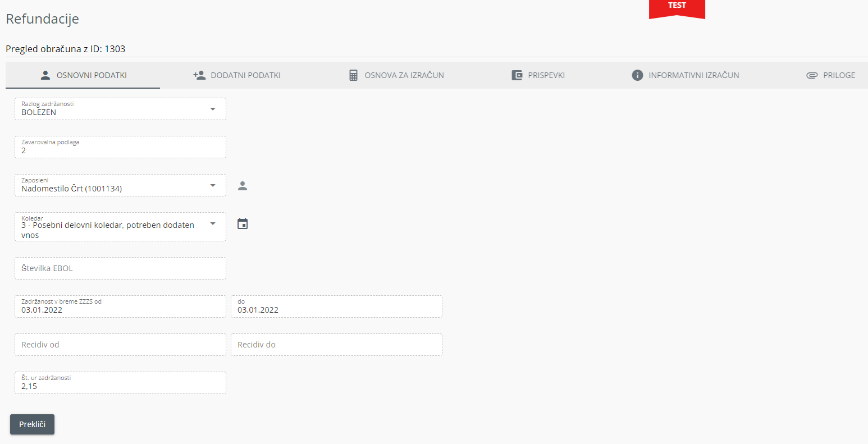Click the person icon next to Zaposleni
The image size is (868, 444).
243,186
